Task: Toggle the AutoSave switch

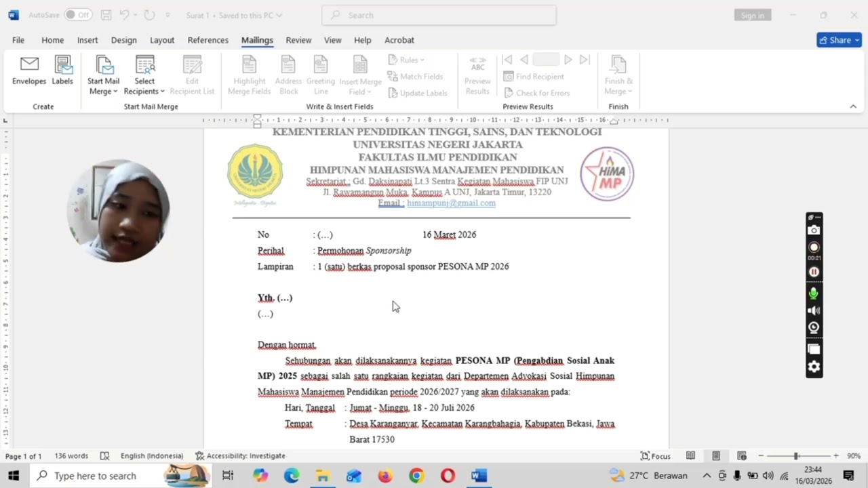Action: point(79,15)
